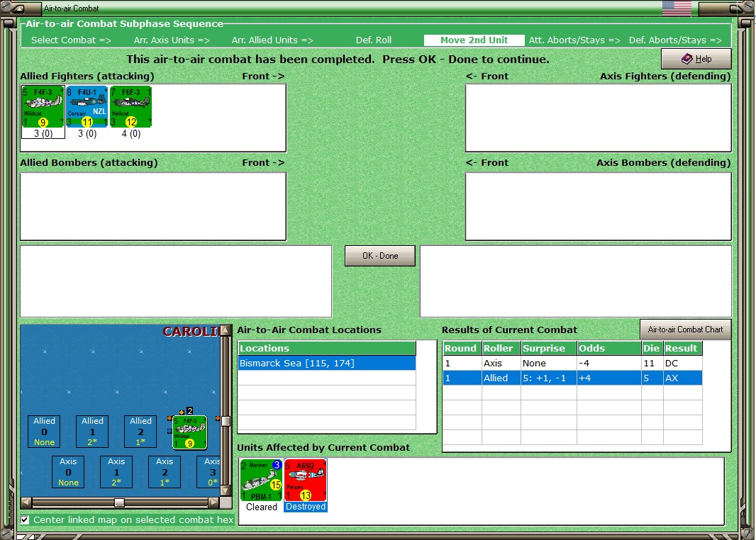756x540 pixels.
Task: Open the Help button
Action: coord(696,59)
